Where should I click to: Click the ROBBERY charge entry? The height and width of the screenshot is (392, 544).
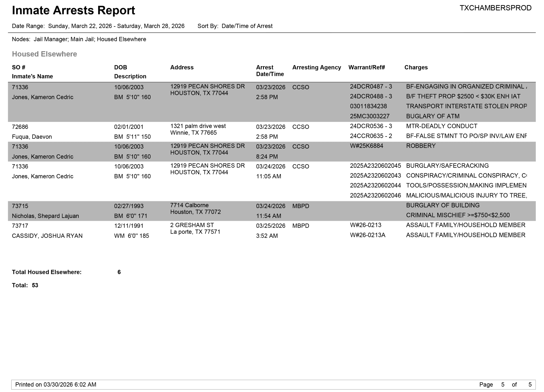(421, 146)
